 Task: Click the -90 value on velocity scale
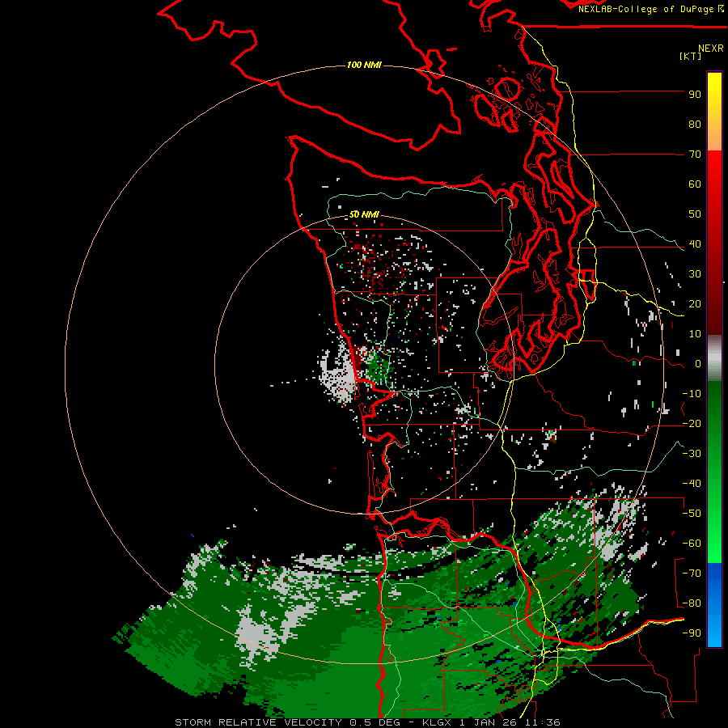[x=692, y=633]
